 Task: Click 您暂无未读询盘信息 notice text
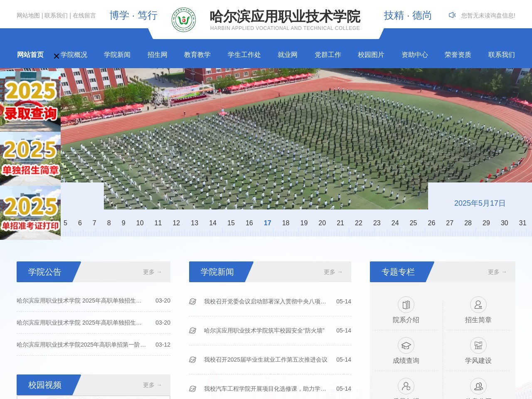488,15
